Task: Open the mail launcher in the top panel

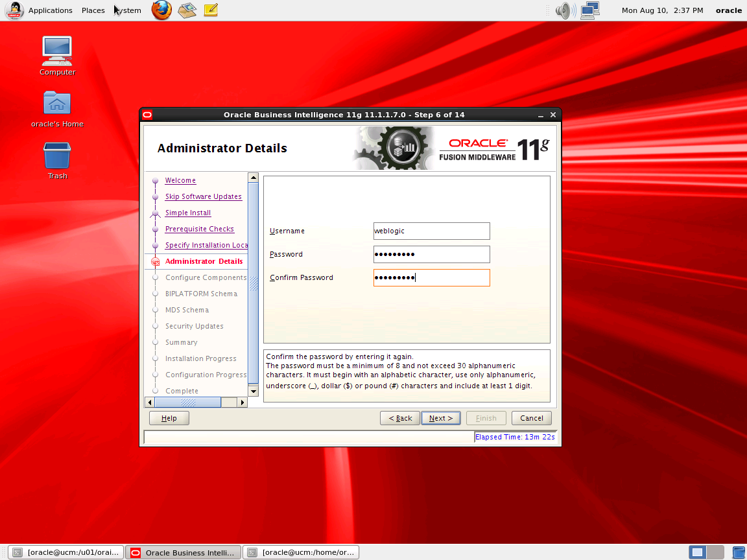Action: [x=187, y=10]
